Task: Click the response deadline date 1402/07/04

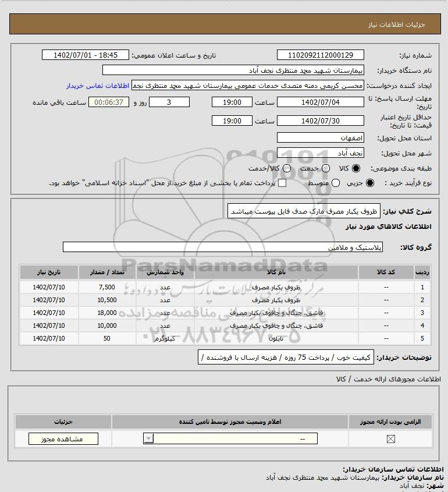Action: point(321,102)
